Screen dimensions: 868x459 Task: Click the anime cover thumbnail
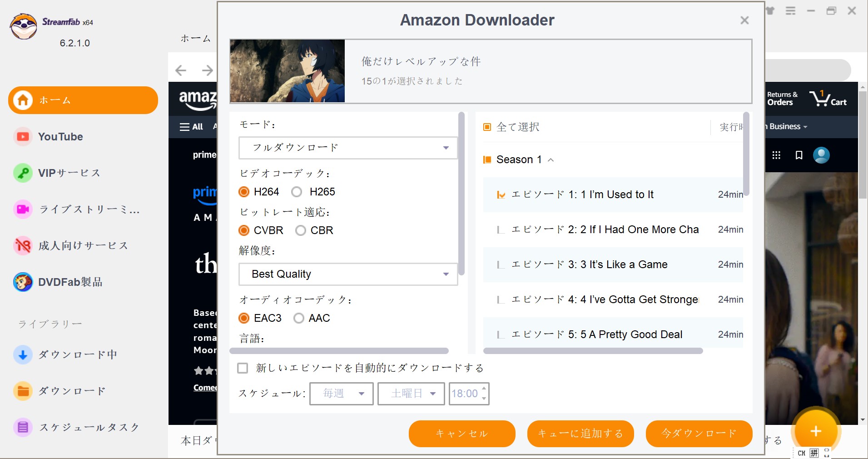288,71
